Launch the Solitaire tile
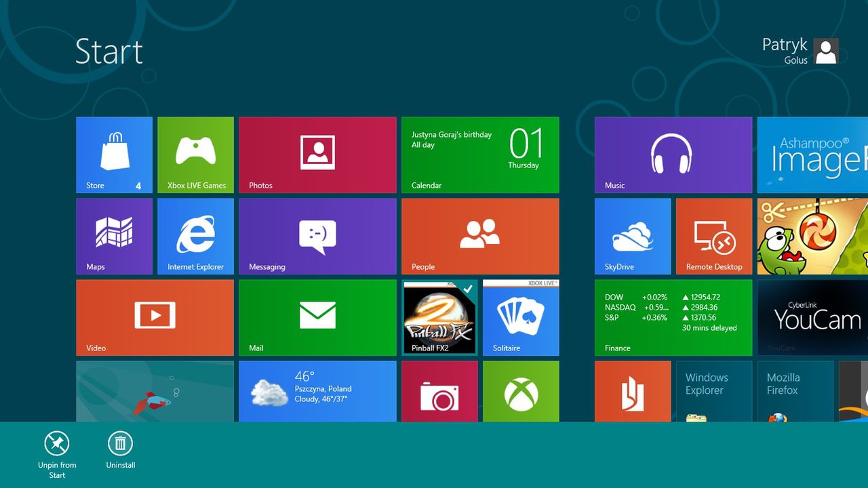Image resolution: width=868 pixels, height=488 pixels. click(521, 318)
